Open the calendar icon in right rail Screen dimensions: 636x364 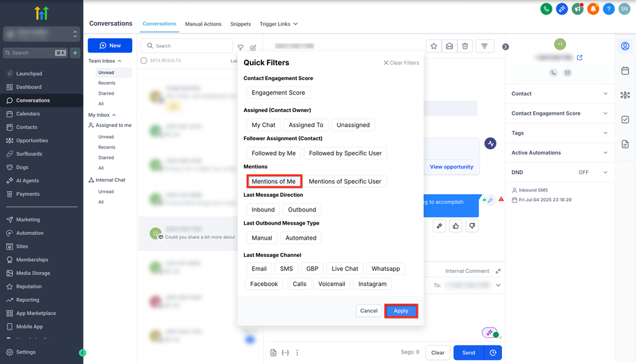coord(625,70)
